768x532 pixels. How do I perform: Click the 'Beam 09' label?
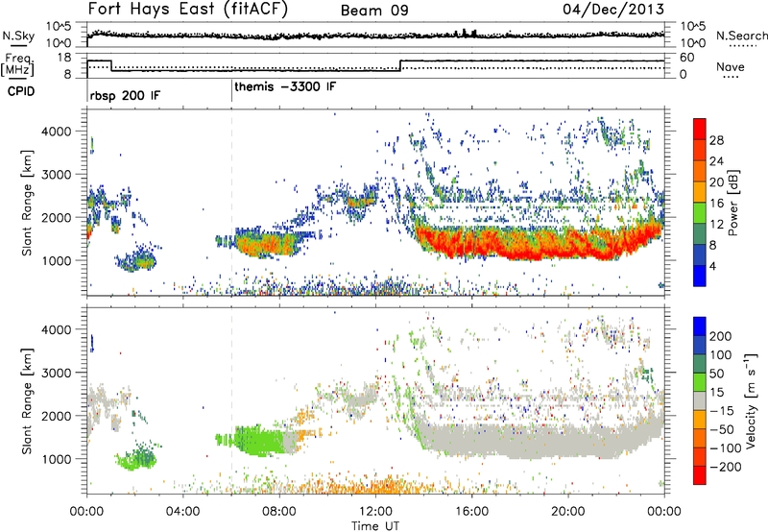pyautogui.click(x=374, y=11)
